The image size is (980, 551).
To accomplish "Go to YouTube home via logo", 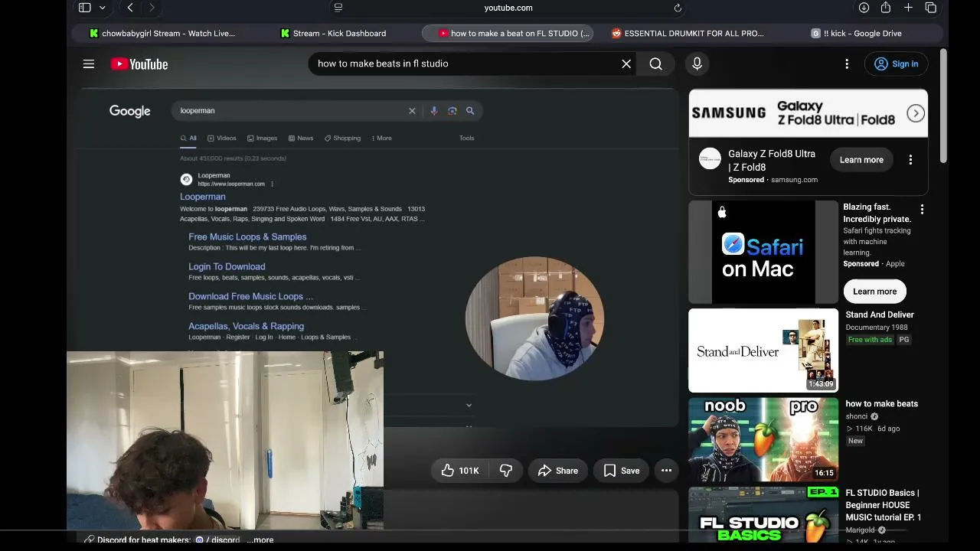I will [x=139, y=64].
